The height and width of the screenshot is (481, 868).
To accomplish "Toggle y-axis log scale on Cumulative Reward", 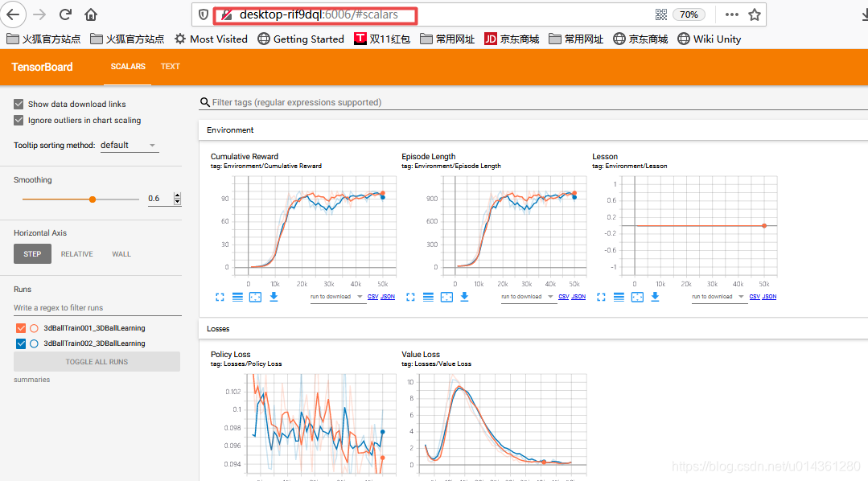I will coord(237,298).
